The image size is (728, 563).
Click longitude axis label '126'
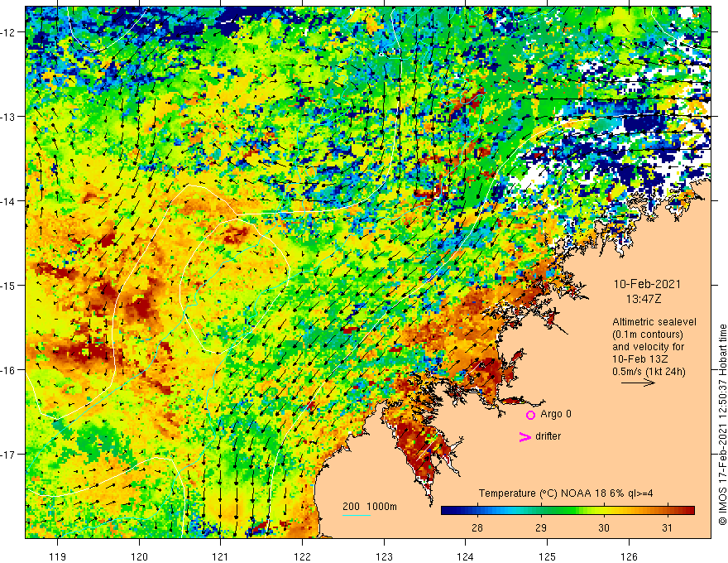click(629, 556)
